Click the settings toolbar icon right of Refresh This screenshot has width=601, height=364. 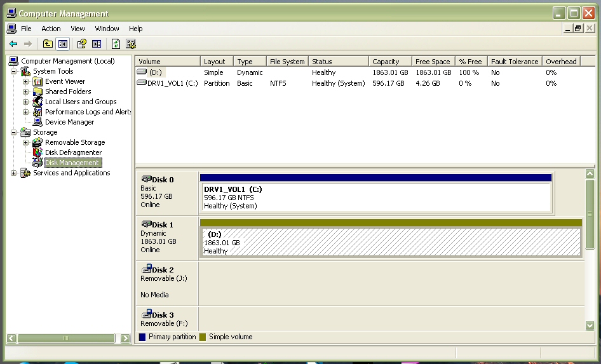point(131,44)
